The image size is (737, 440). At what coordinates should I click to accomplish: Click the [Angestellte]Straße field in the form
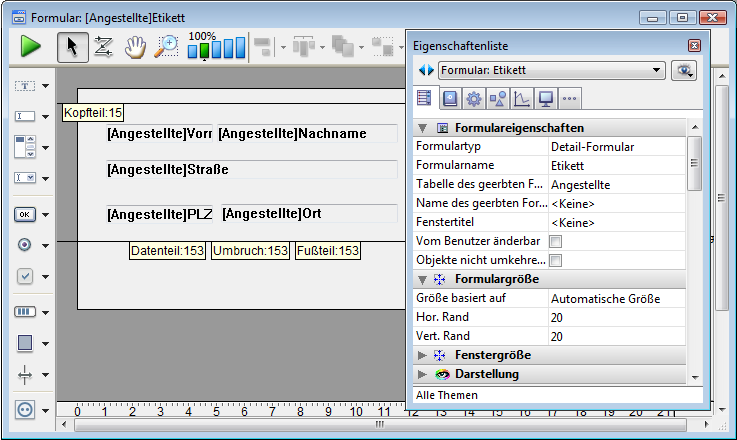click(250, 170)
